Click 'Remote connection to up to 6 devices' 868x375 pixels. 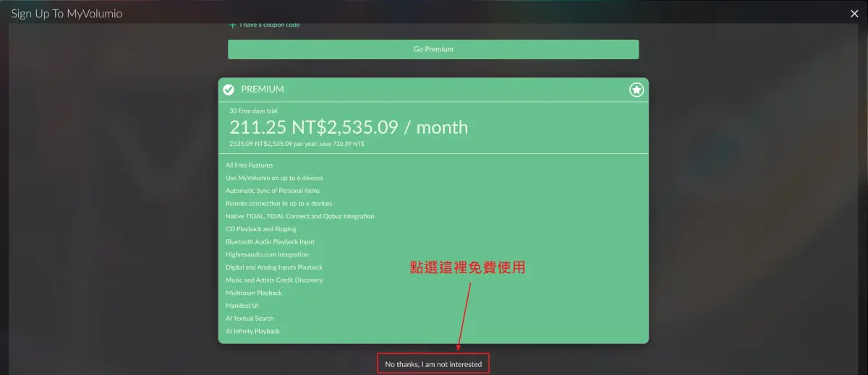point(279,204)
